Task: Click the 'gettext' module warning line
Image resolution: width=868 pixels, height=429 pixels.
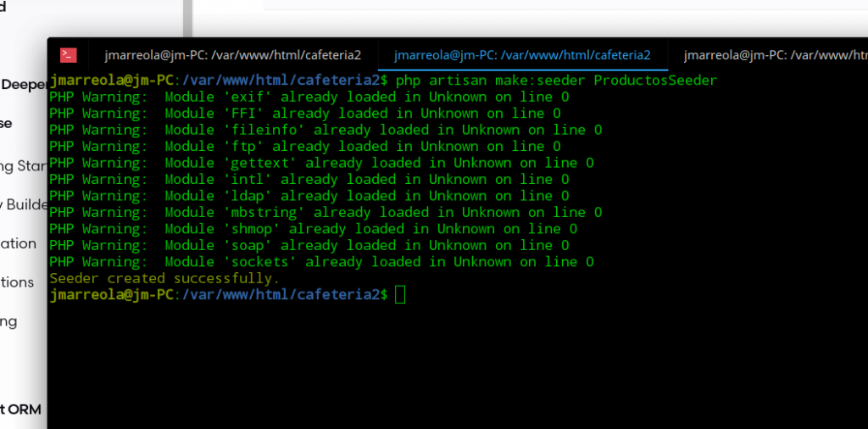Action: [x=321, y=163]
